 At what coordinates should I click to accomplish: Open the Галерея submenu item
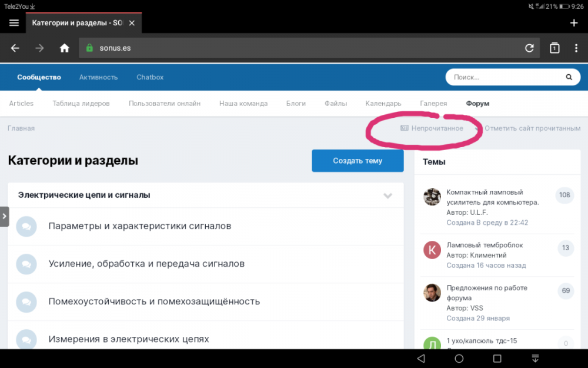point(433,103)
